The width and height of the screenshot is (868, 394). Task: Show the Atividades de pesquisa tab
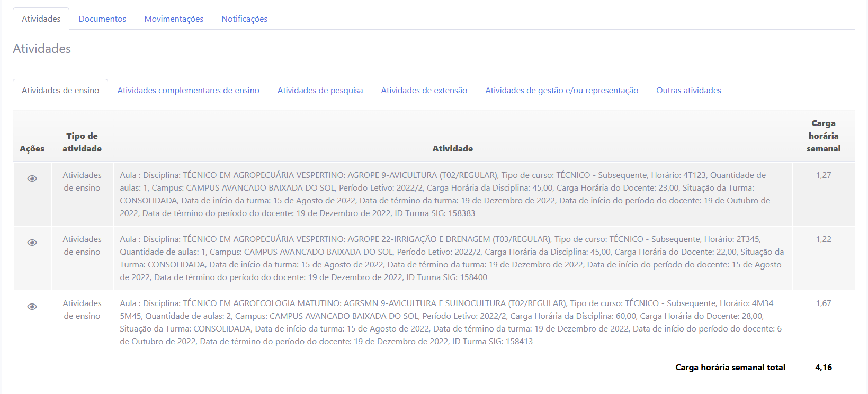pyautogui.click(x=320, y=91)
